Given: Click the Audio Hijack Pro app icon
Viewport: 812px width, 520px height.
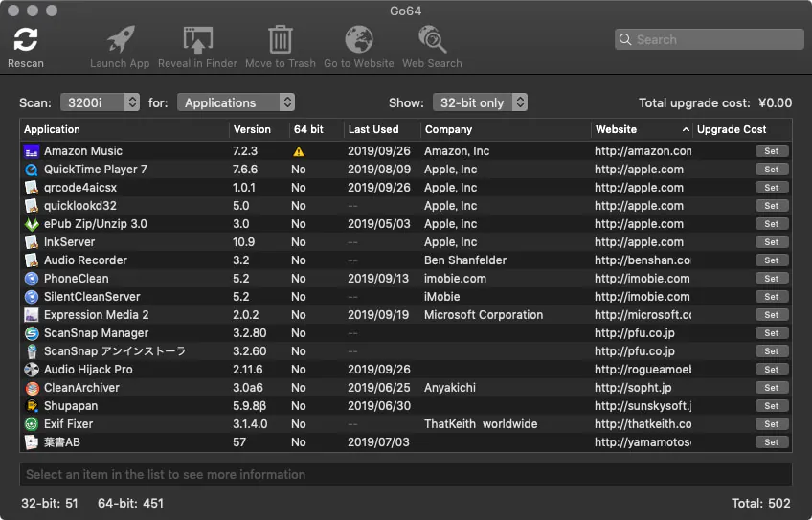Looking at the screenshot, I should pyautogui.click(x=32, y=370).
